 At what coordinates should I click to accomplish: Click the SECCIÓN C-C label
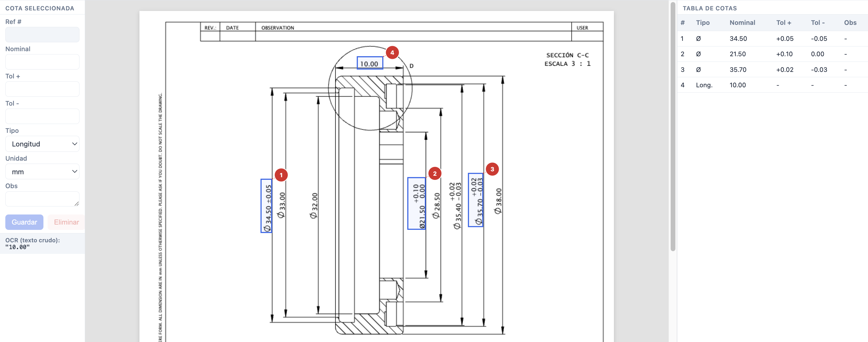coord(568,55)
